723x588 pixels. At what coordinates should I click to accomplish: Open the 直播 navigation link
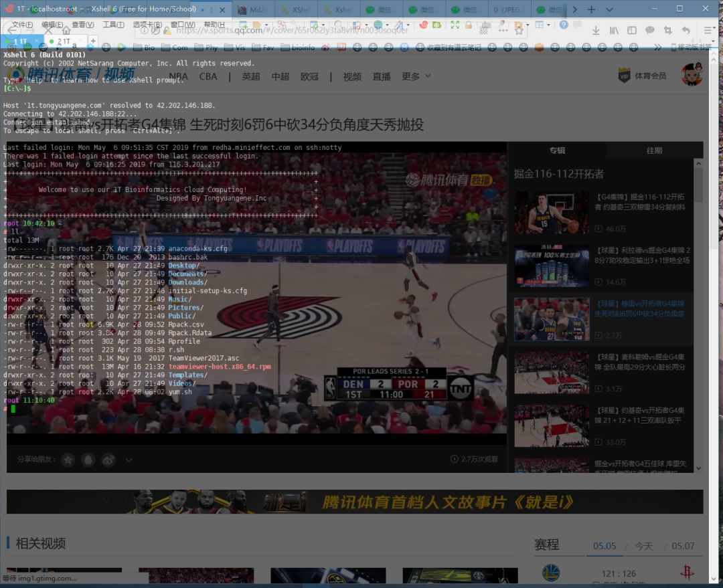[x=382, y=76]
